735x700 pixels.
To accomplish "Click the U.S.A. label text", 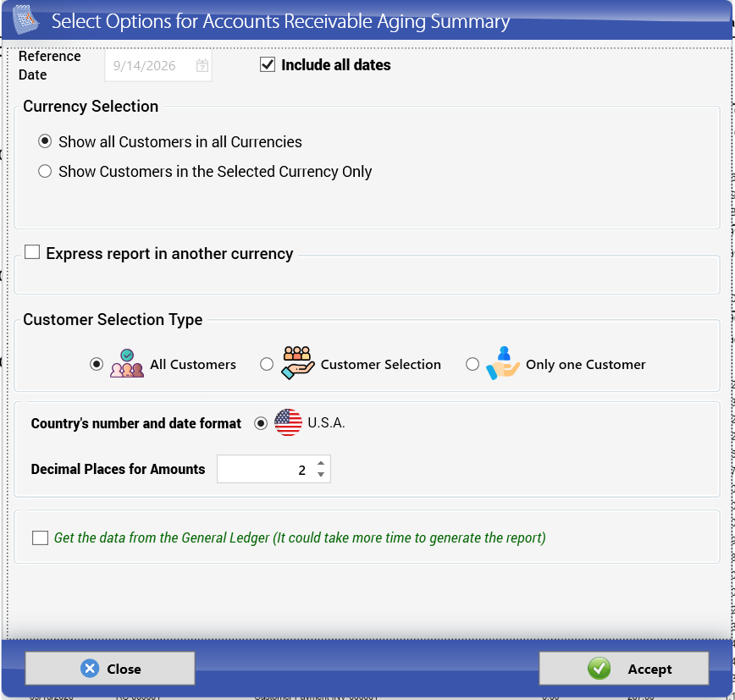I will [x=326, y=422].
